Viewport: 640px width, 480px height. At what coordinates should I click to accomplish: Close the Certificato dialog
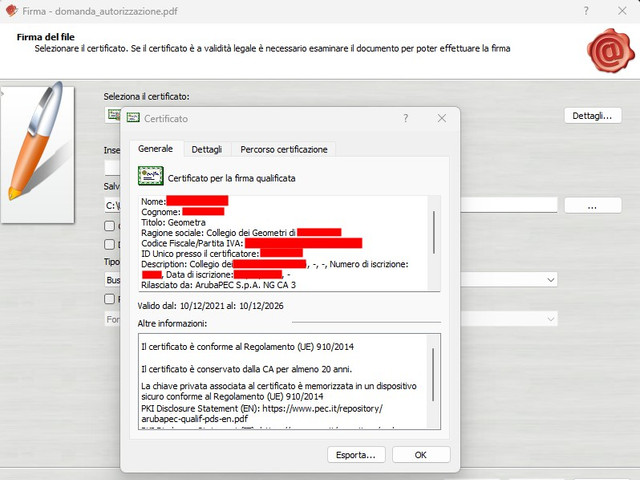tap(442, 118)
